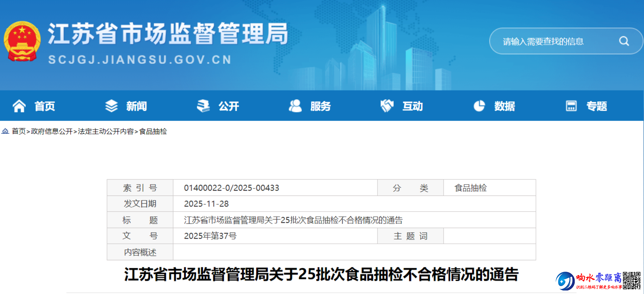644x294 pixels.
Task: Click the pie chart icon beside 数据
Action: 479,106
